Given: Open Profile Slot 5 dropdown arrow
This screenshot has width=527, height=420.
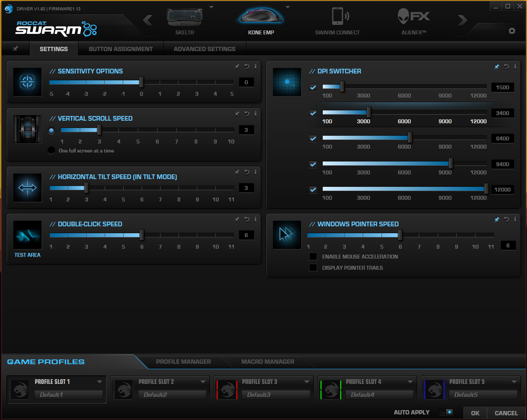Looking at the screenshot, I should coord(514,382).
